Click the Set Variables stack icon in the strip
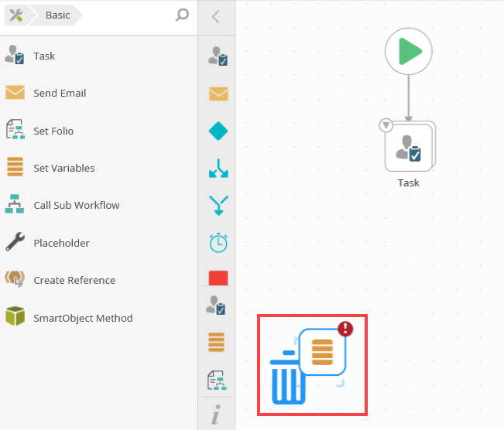The height and width of the screenshot is (430, 504). 216,343
